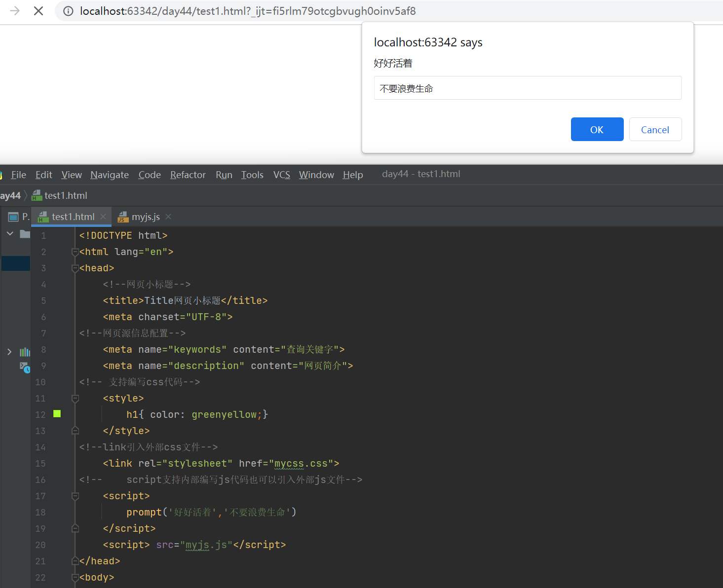Collapse the project root tree node
The width and height of the screenshot is (723, 588).
[x=10, y=233]
